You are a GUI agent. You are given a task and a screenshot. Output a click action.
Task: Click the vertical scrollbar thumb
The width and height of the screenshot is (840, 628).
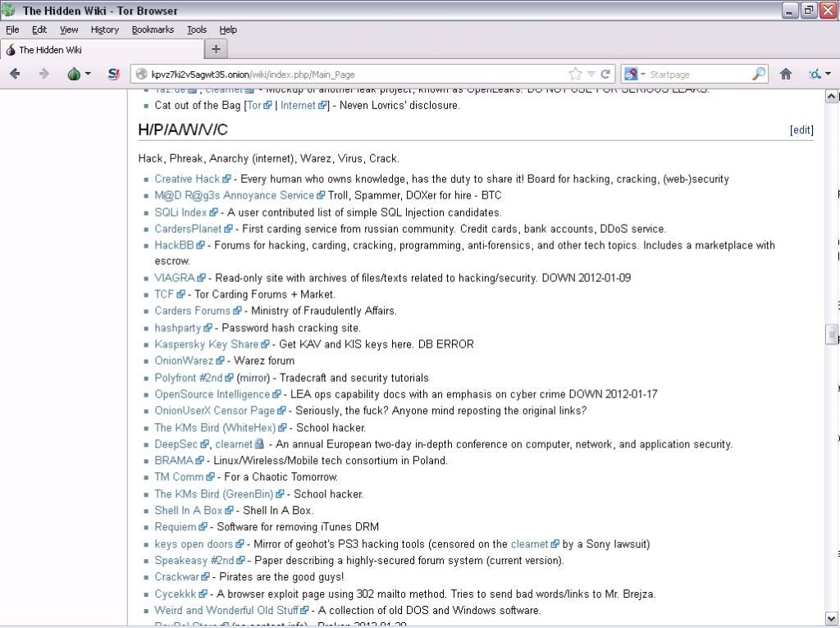click(x=831, y=334)
